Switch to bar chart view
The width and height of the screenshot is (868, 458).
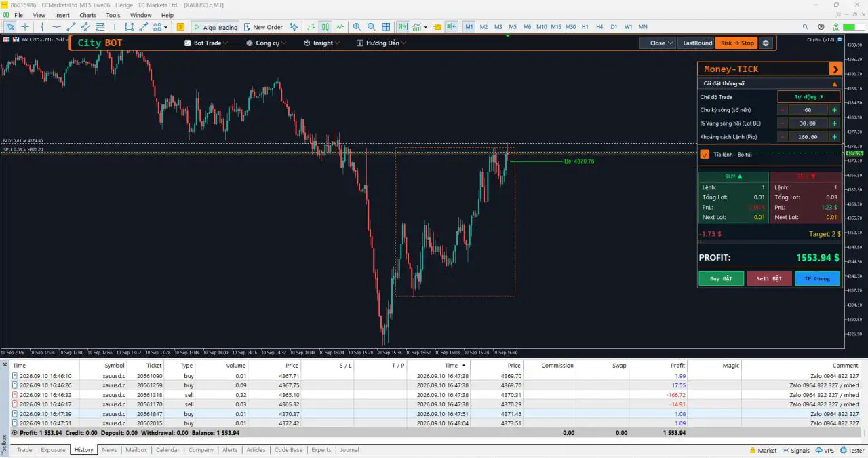[311, 27]
